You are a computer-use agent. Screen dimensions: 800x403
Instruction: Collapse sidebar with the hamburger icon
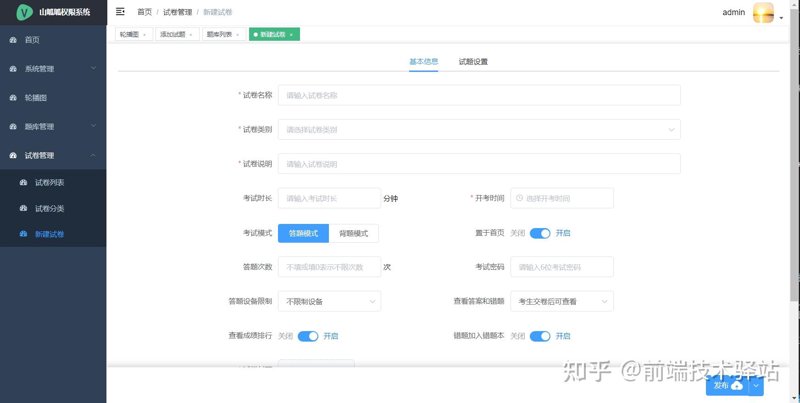point(120,11)
